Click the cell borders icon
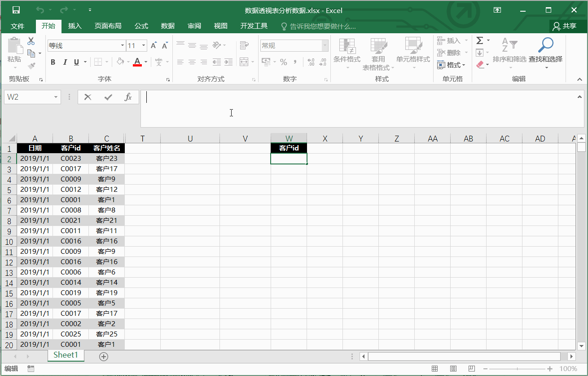Viewport: 588px width, 376px height. click(x=98, y=62)
